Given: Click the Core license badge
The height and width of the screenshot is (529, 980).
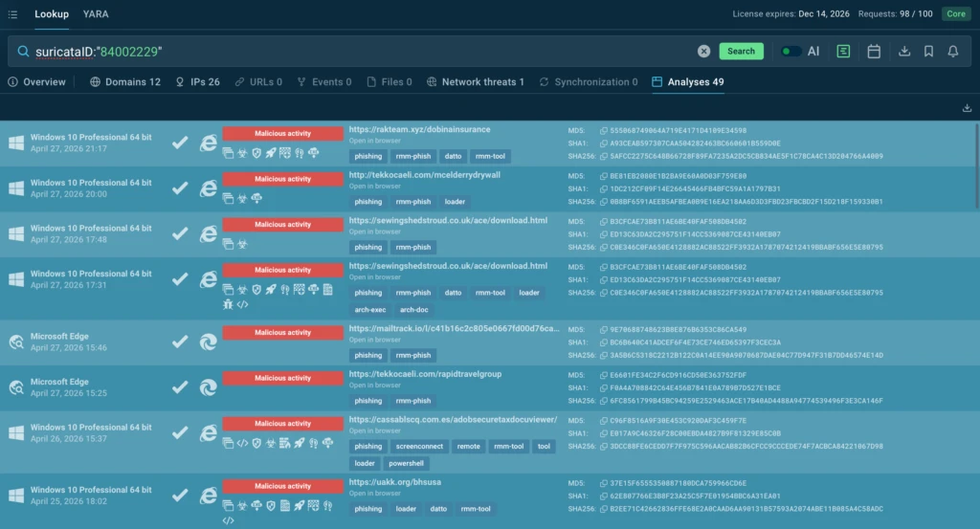Looking at the screenshot, I should point(956,13).
